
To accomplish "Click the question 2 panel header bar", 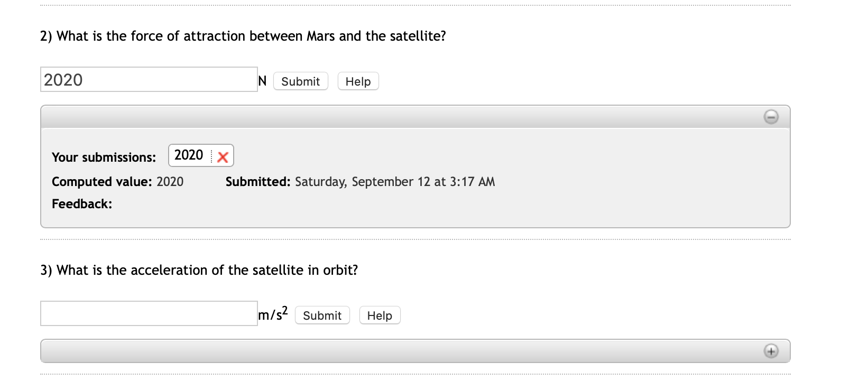I will [402, 117].
